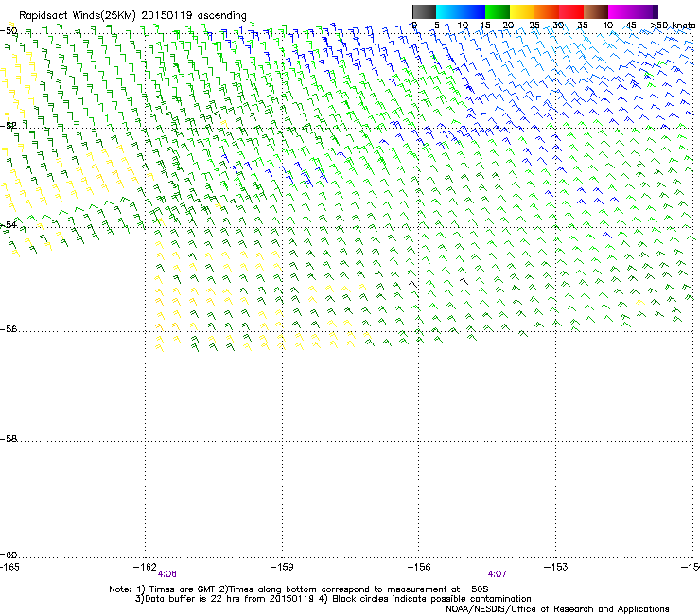Click the legend label '40'
700x615 pixels.
pos(607,26)
